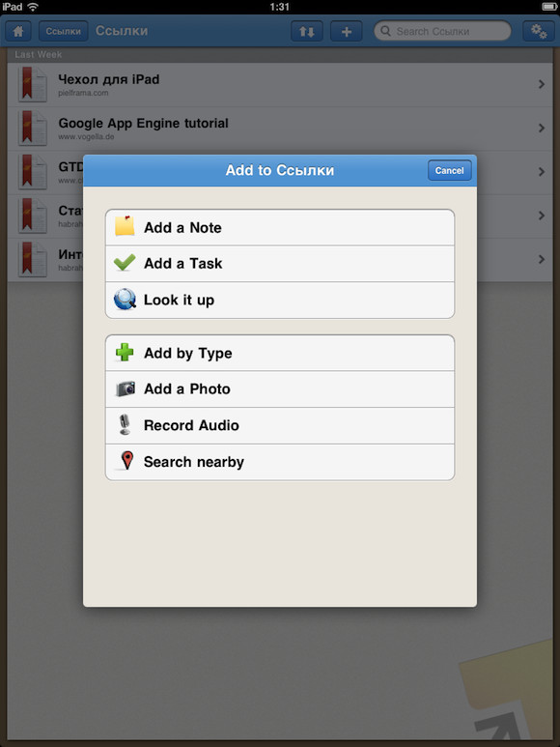Open the settings gears icon
The height and width of the screenshot is (747, 560).
click(539, 32)
